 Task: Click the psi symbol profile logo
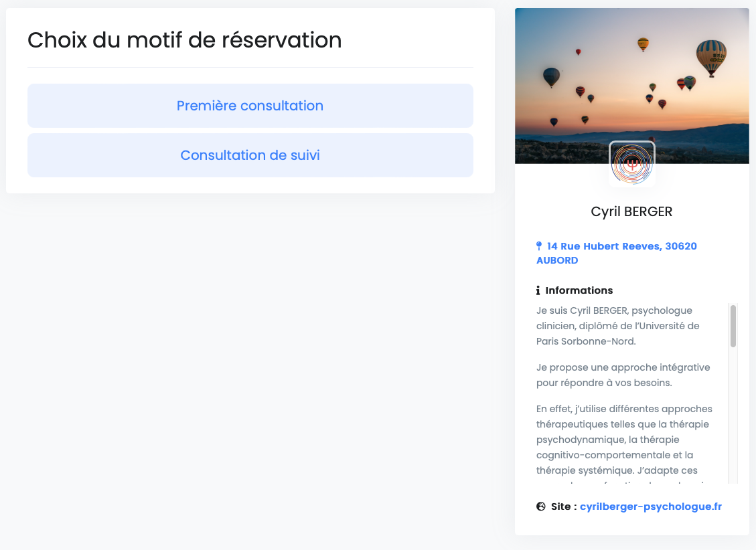(x=631, y=163)
